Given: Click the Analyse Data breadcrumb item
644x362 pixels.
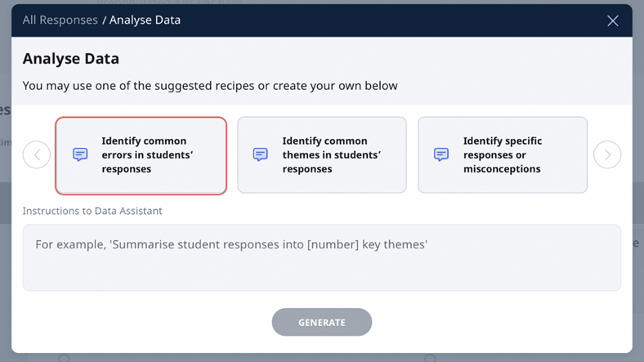Looking at the screenshot, I should (x=145, y=20).
